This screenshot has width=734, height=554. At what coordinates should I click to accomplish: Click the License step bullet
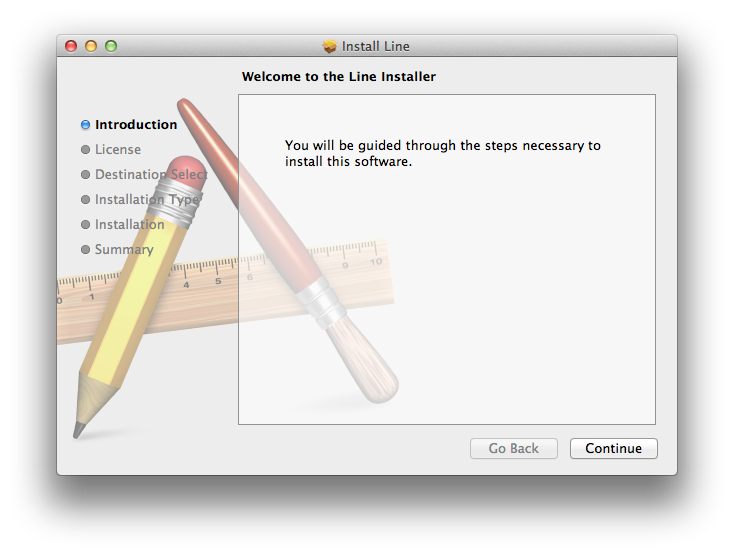point(85,149)
